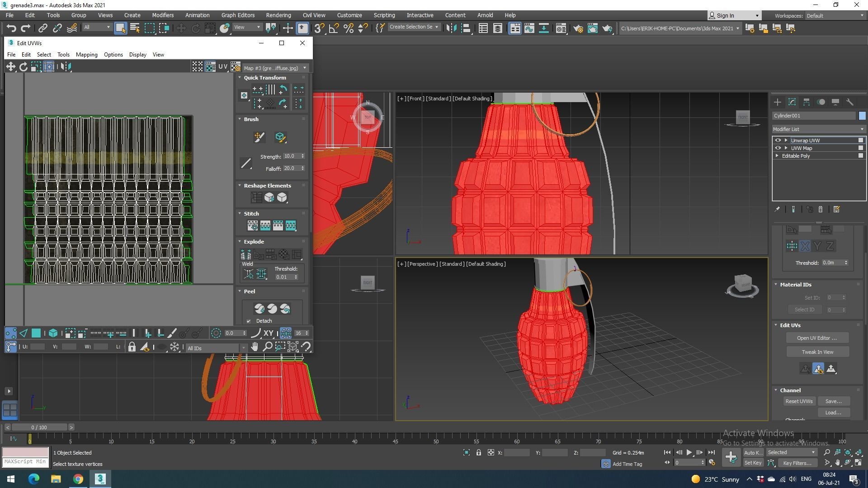The height and width of the screenshot is (488, 868).
Task: Select the Select and Link tool
Action: (x=42, y=28)
